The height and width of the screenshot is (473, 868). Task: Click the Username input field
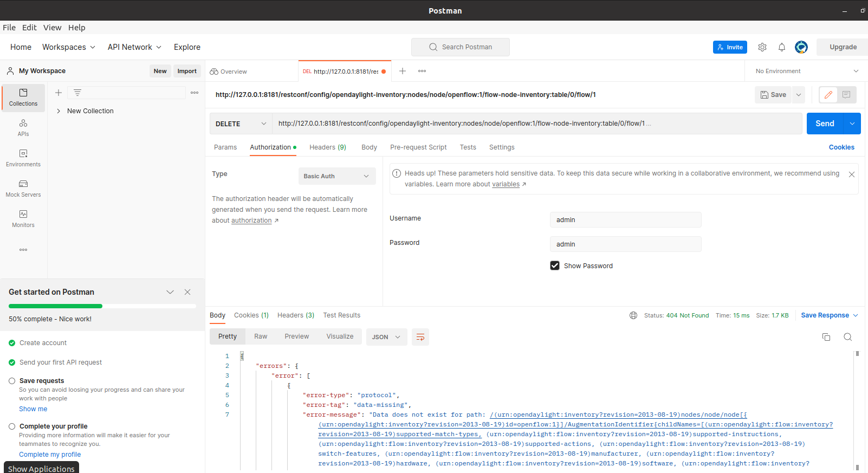click(x=625, y=220)
